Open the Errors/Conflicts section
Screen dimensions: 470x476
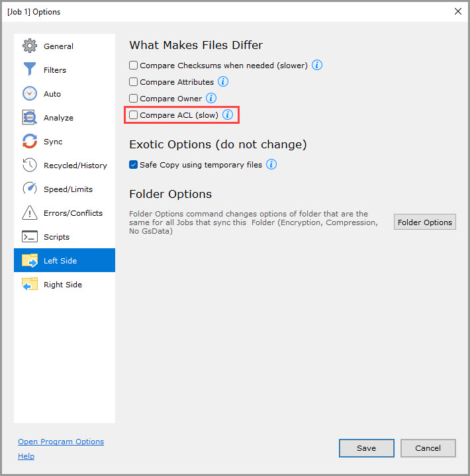[73, 213]
